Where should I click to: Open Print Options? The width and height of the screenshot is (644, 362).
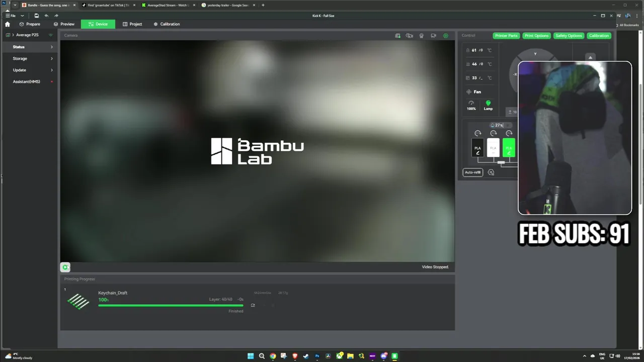tap(536, 36)
